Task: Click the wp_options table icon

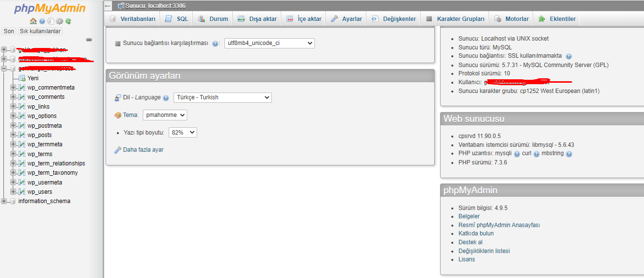Action: [22, 116]
